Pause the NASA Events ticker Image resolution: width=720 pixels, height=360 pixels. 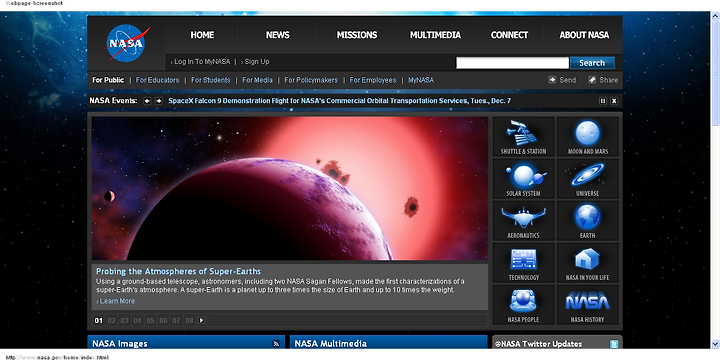(x=602, y=101)
